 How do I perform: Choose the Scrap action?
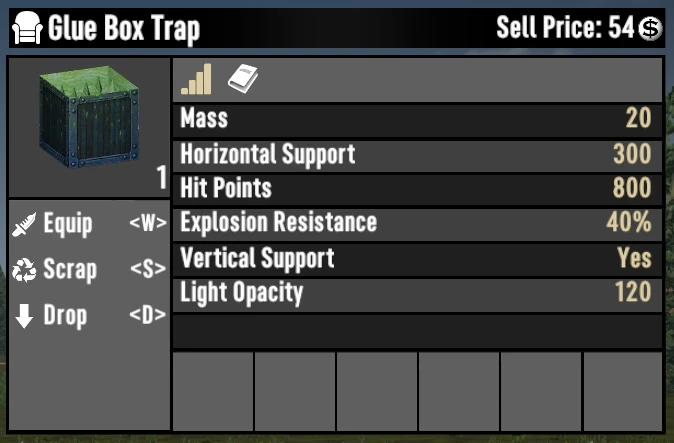[89, 270]
